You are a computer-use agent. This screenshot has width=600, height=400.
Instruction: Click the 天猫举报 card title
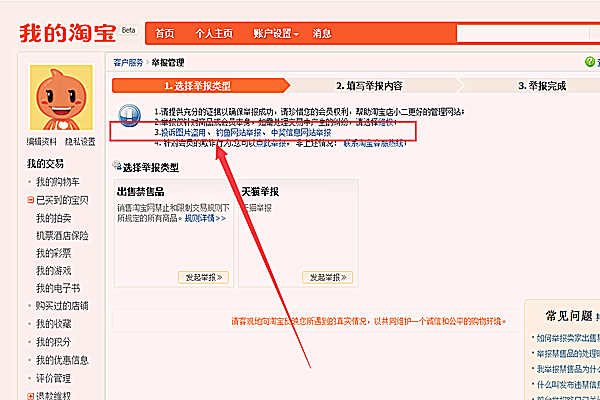(x=260, y=191)
